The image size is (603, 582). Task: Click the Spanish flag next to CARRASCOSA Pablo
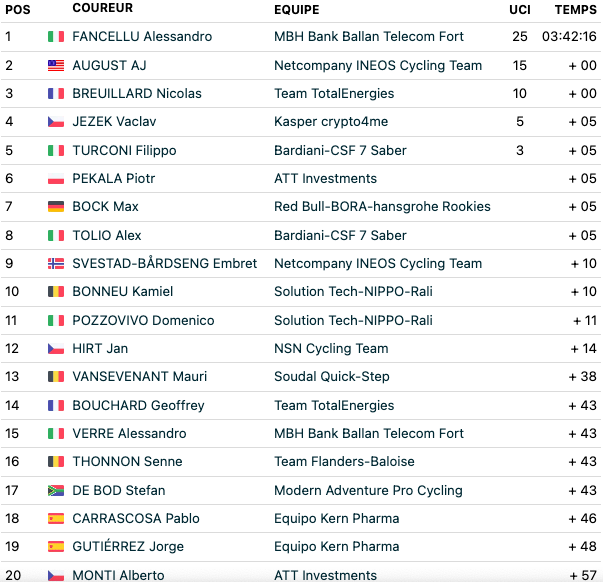click(56, 519)
